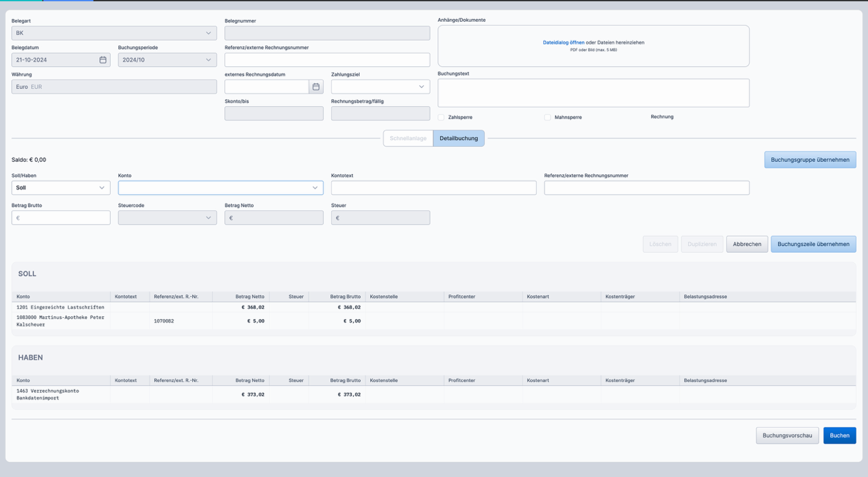Expand the Zahlungsziel dropdown
Screen dimensions: 868x477
click(x=380, y=86)
